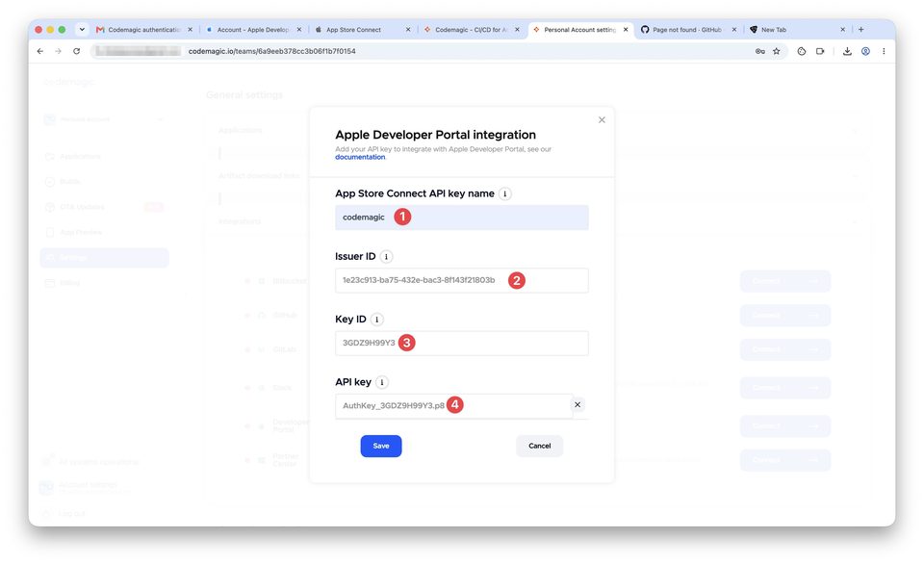Open the password manager key icon
The image size is (924, 564).
point(760,51)
